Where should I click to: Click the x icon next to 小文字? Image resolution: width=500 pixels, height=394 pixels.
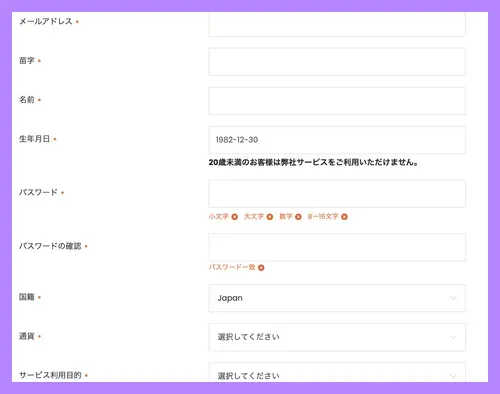pyautogui.click(x=235, y=217)
